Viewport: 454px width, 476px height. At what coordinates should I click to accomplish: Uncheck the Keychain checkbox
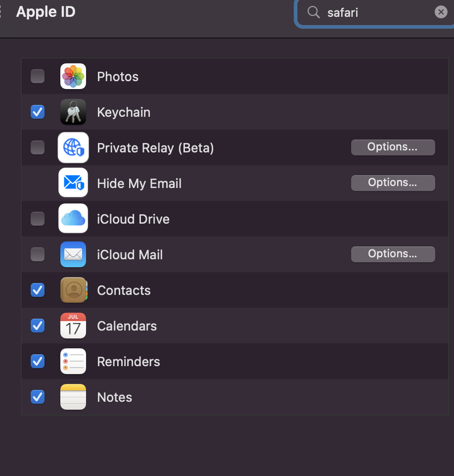point(38,112)
